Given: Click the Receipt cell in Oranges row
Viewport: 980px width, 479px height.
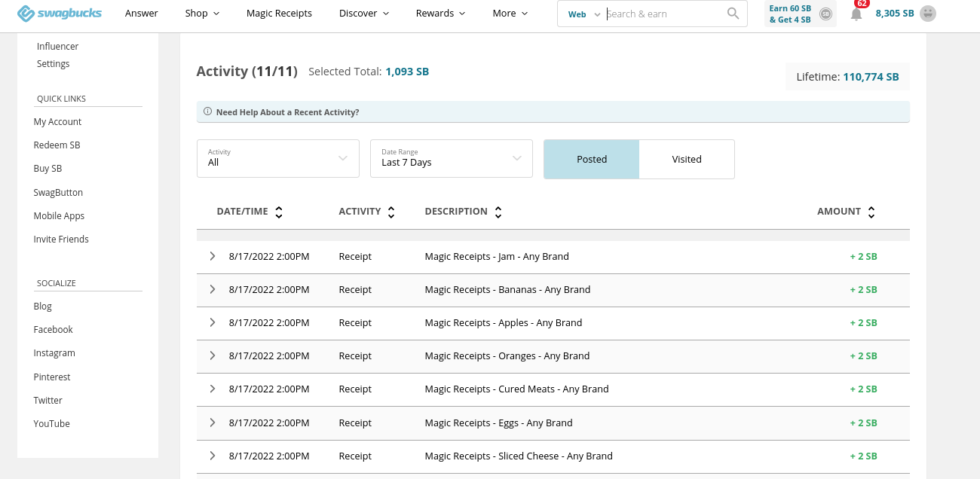Looking at the screenshot, I should click(x=355, y=355).
